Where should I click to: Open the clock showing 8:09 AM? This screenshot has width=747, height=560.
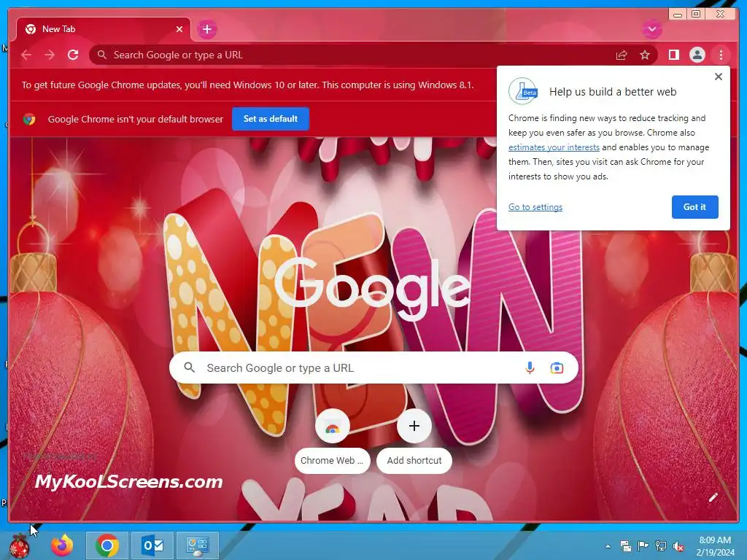[715, 546]
